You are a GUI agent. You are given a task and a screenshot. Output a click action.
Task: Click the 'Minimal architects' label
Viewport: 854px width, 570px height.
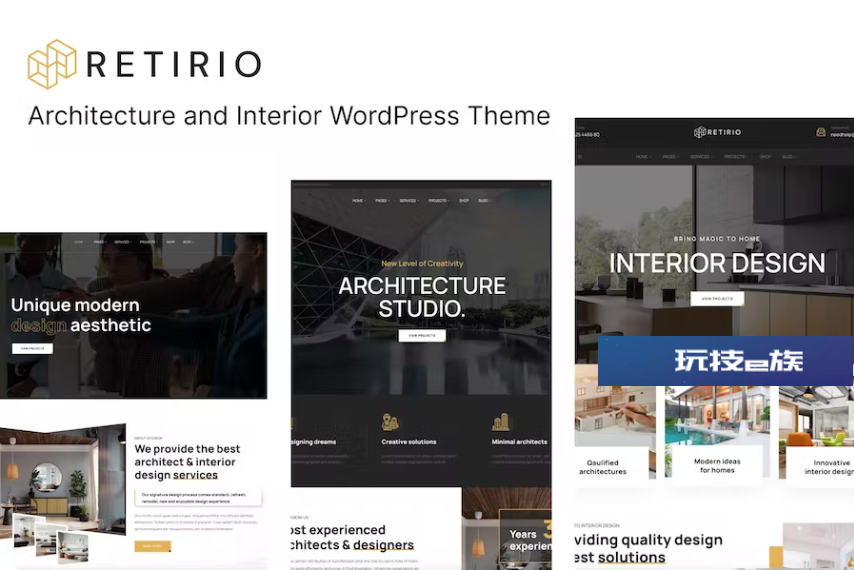click(519, 442)
